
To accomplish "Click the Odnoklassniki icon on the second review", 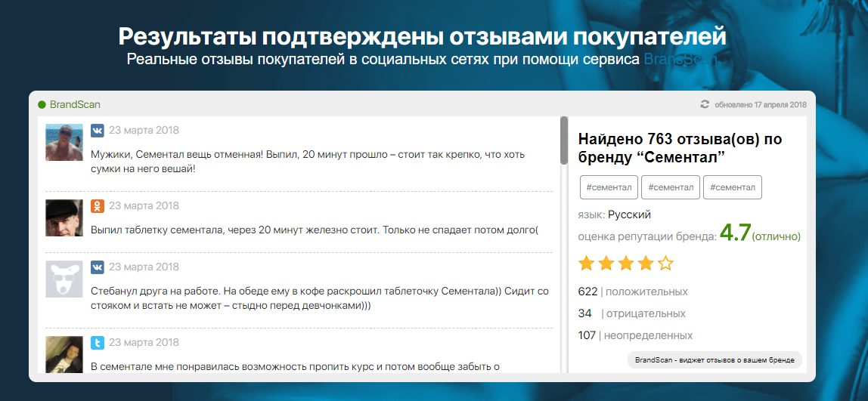I will click(x=98, y=206).
